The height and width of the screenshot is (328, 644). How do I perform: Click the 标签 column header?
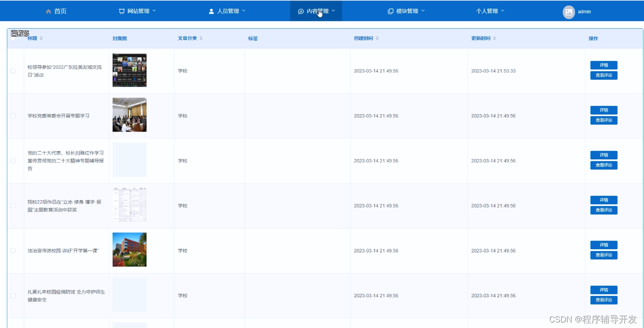[x=253, y=38]
